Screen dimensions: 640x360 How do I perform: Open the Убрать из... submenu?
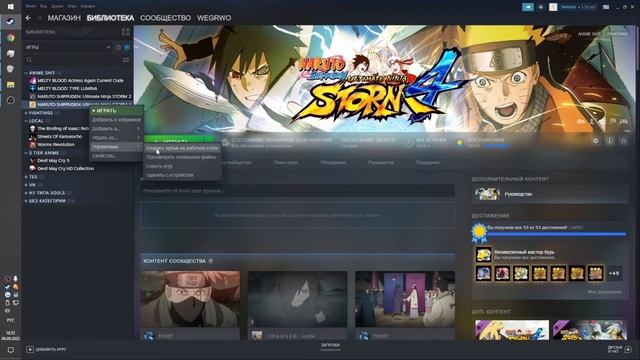tap(116, 138)
